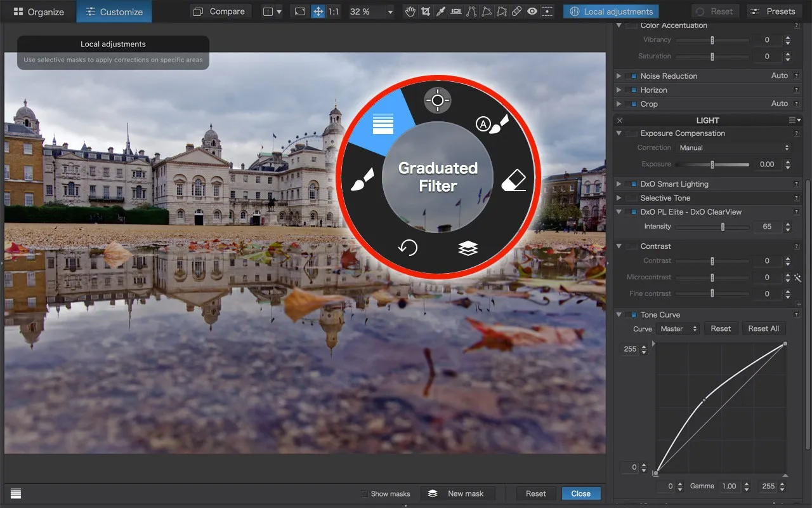Toggle the Noise Reduction correction switch

[631, 76]
